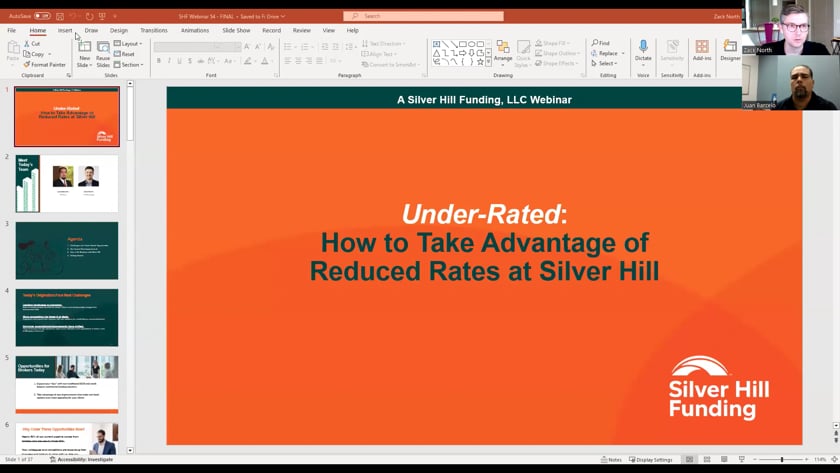Screen dimensions: 840x473
Task: Click the Find button
Action: click(x=601, y=43)
